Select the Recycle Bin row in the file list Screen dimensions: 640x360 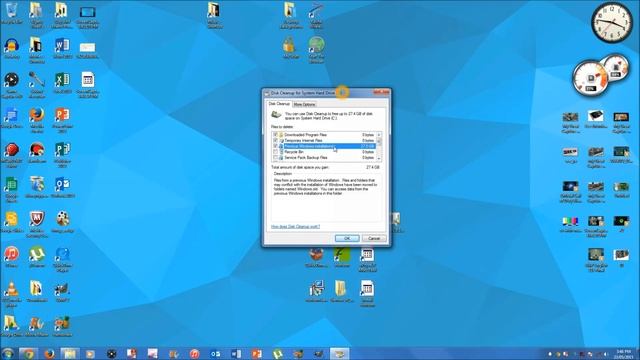point(324,152)
